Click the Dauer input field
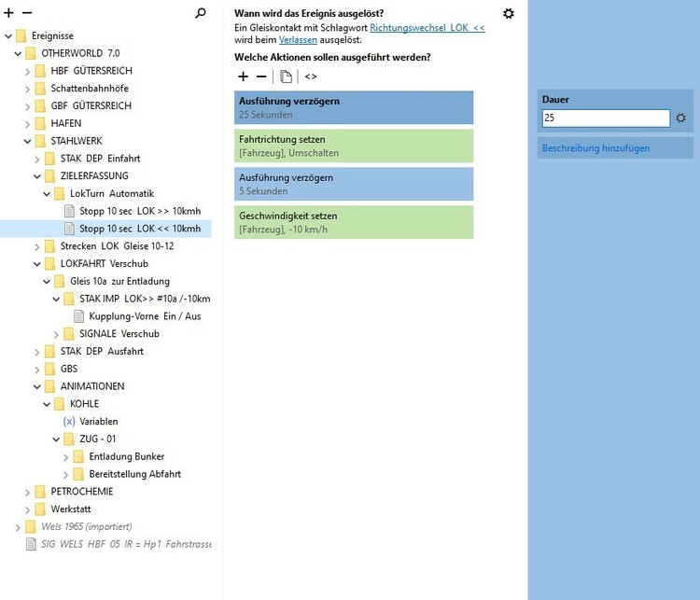700x600 pixels. 606,118
